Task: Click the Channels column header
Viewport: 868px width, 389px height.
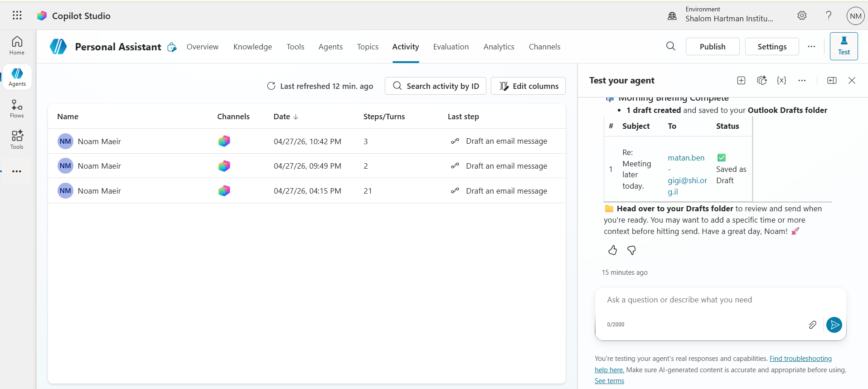Action: point(233,117)
